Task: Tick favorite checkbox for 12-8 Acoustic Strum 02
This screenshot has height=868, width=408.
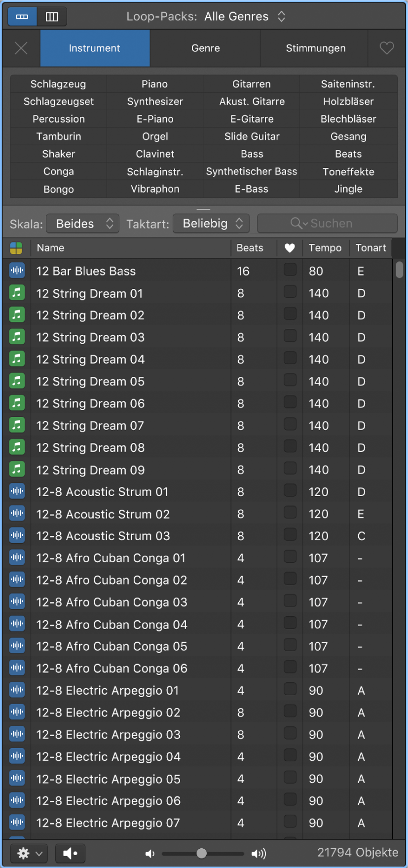Action: 290,513
